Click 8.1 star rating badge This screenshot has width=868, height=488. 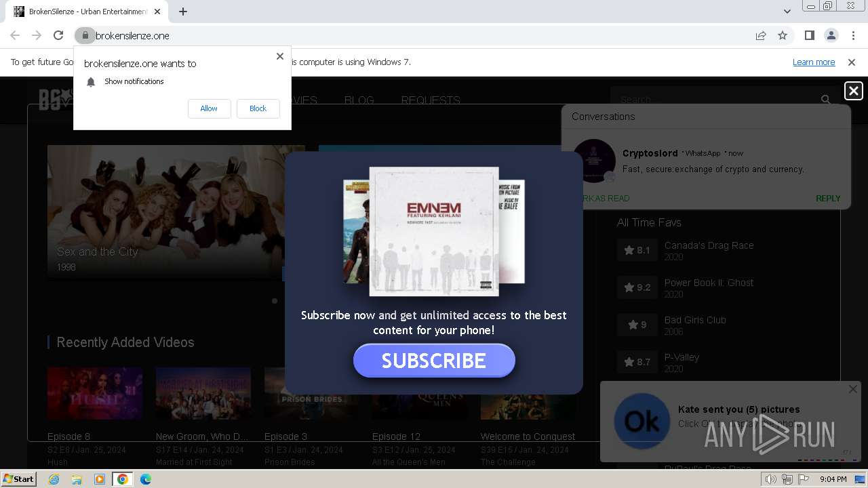click(637, 250)
